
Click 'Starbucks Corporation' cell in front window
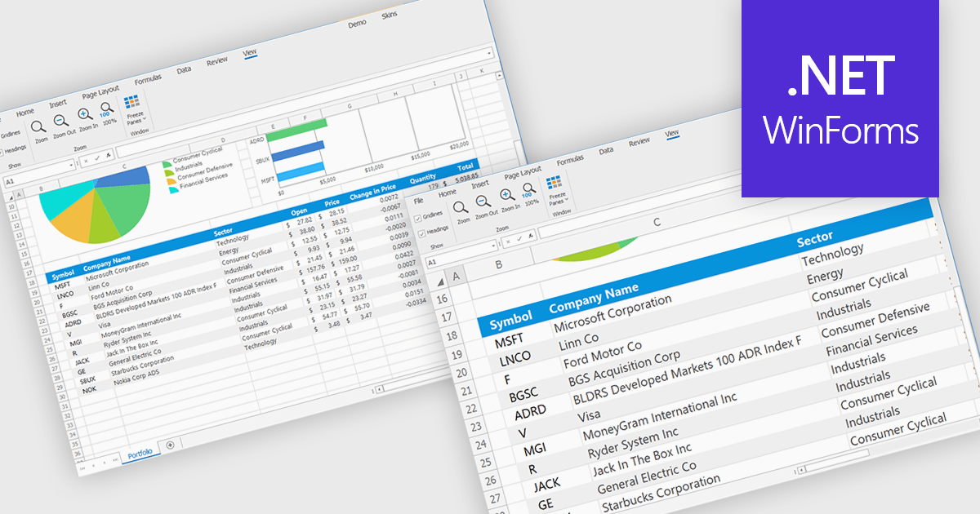tap(662, 493)
